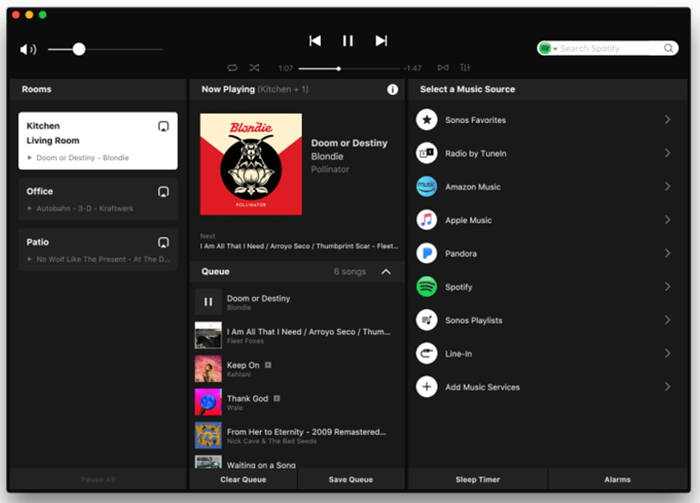Open Sonos Favorites star icon

pyautogui.click(x=427, y=120)
